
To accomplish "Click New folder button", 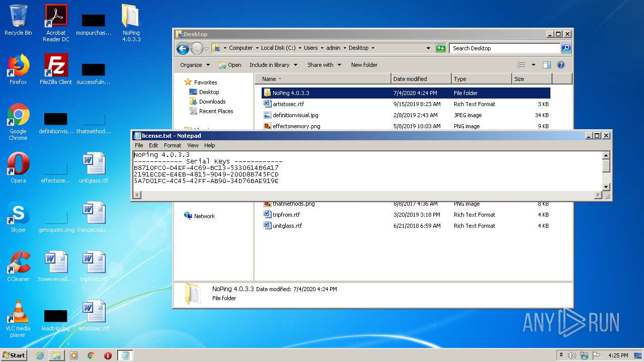I will (364, 65).
